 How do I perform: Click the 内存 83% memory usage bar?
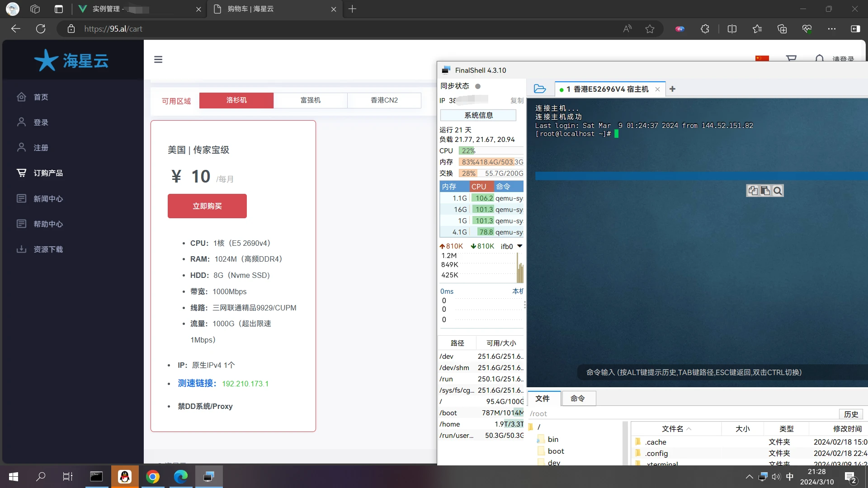(491, 162)
